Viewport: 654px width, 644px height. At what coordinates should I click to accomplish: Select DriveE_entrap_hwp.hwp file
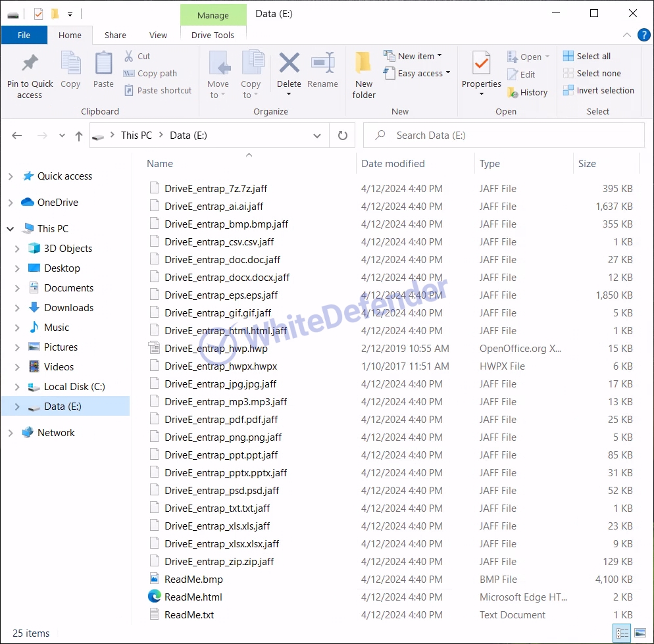[216, 349]
